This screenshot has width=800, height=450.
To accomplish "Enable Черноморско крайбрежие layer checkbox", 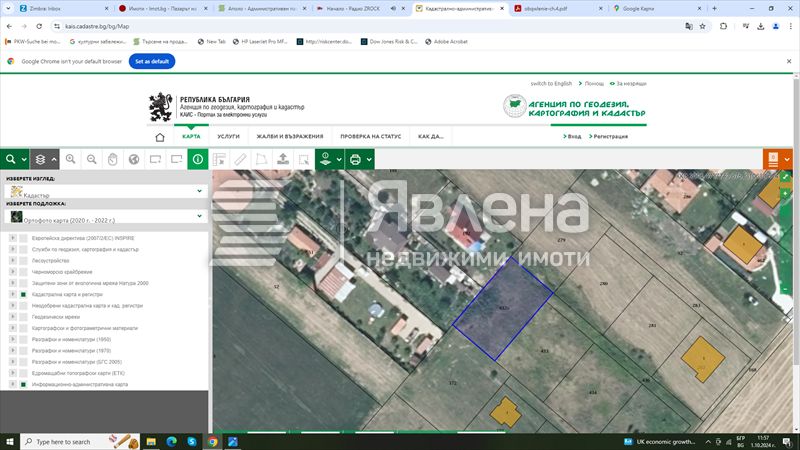I will click(23, 272).
